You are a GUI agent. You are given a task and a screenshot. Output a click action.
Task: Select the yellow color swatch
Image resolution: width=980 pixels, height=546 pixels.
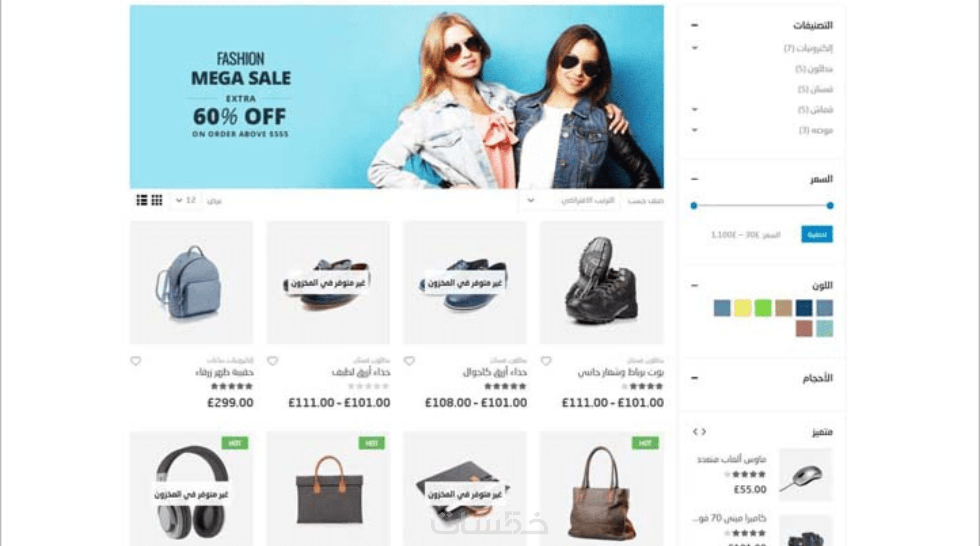click(x=742, y=308)
